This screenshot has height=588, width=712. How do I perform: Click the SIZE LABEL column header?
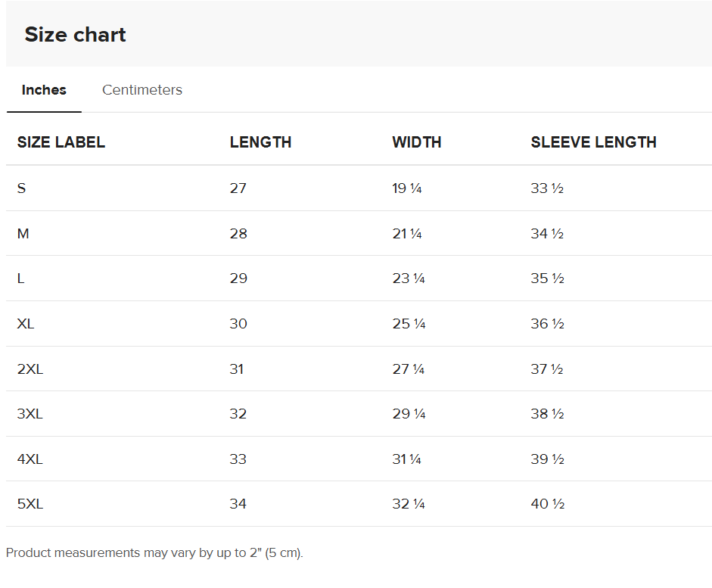[x=61, y=142]
